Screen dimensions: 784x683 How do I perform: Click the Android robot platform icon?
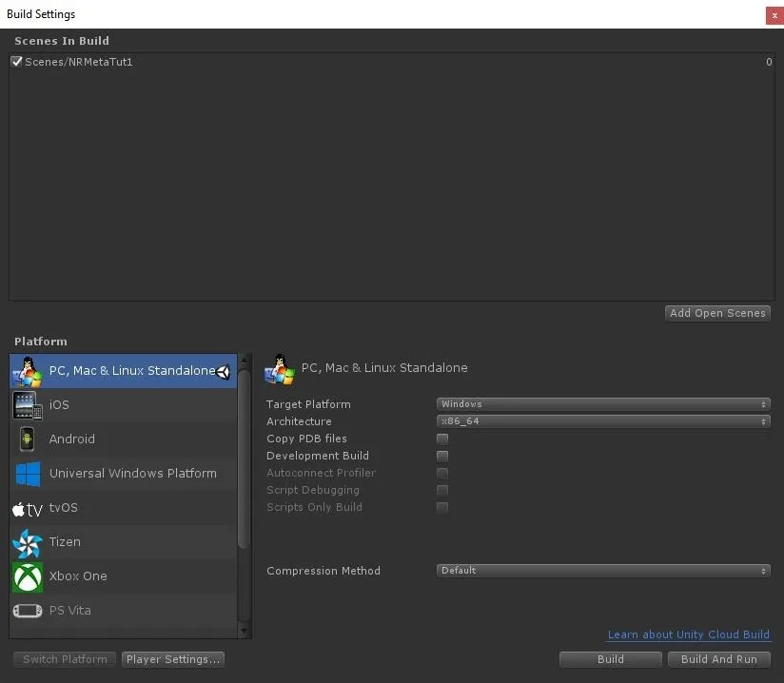[x=27, y=439]
